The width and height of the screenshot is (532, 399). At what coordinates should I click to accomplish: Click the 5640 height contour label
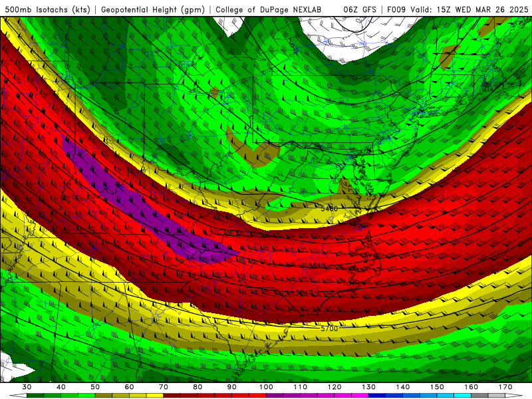click(x=304, y=293)
